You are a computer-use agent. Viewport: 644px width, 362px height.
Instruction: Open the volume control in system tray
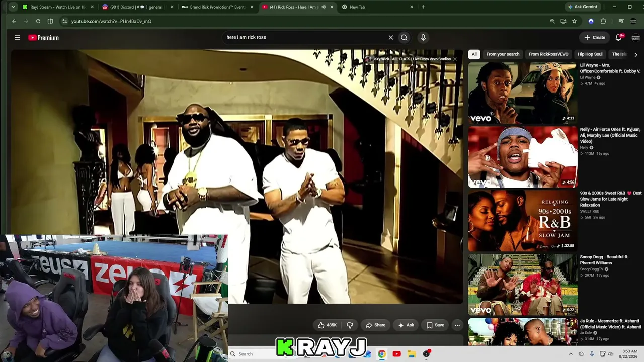click(611, 354)
